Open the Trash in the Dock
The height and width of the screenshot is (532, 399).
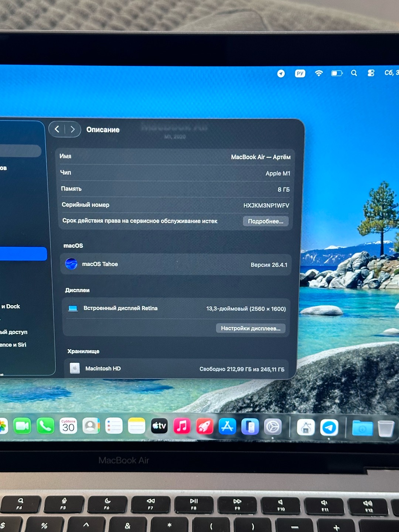point(386,429)
